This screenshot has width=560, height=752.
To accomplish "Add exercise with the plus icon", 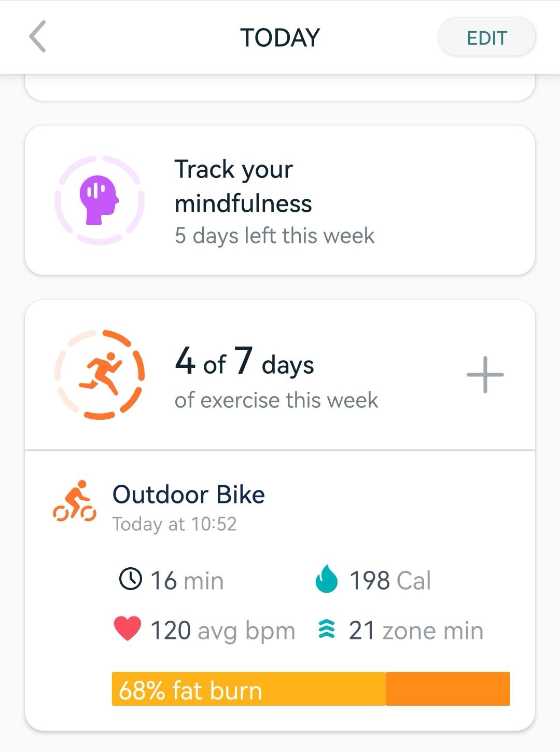I will tap(485, 375).
